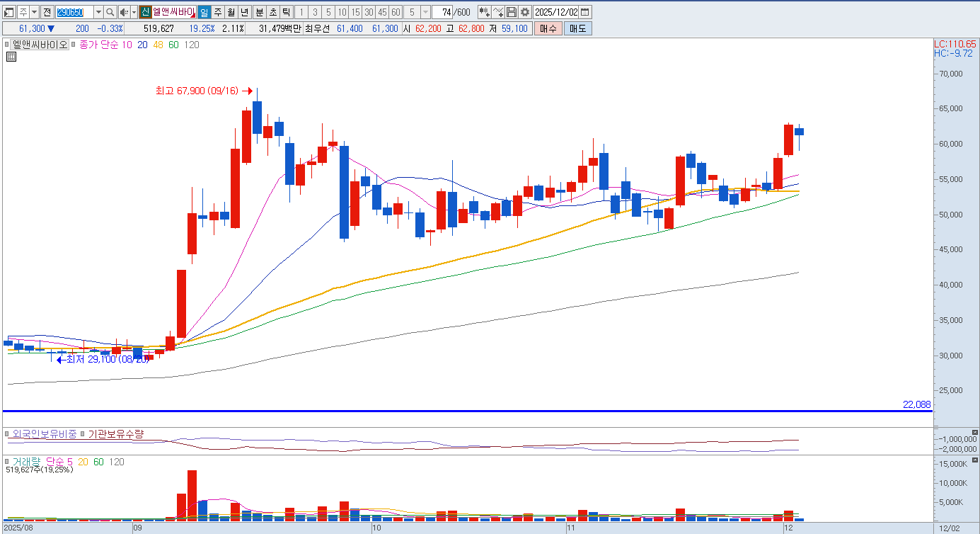Image resolution: width=980 pixels, height=534 pixels.
Task: Switch to 월 monthly chart period
Action: [x=231, y=12]
